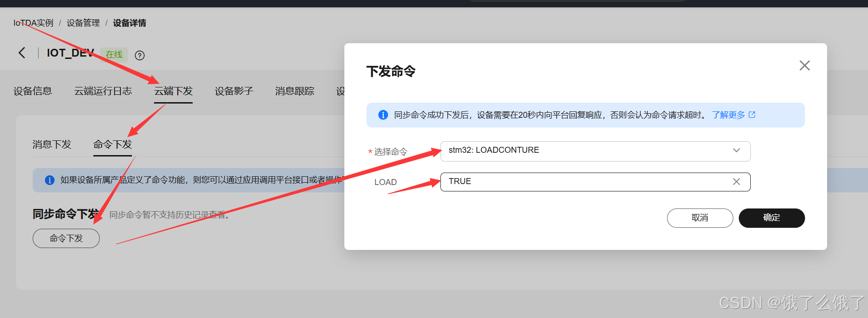Open the stm32: LOADCONTURE command selector
The height and width of the screenshot is (318, 868).
(595, 151)
